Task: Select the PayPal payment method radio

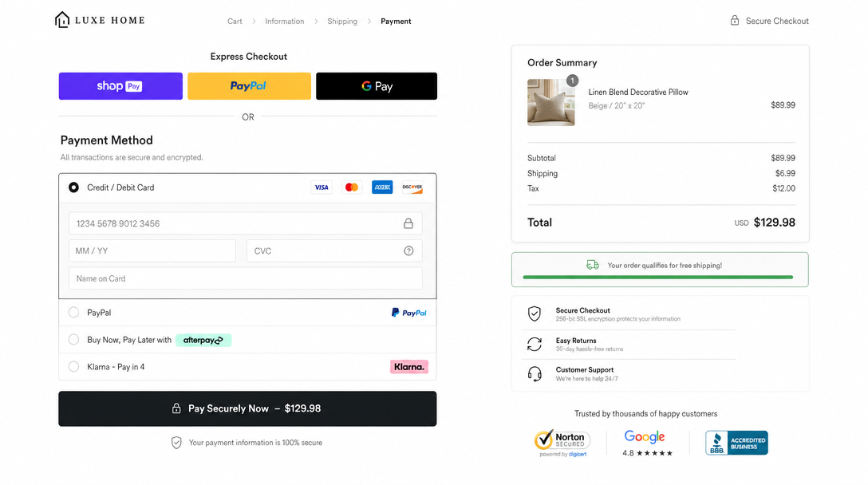Action: coord(73,312)
